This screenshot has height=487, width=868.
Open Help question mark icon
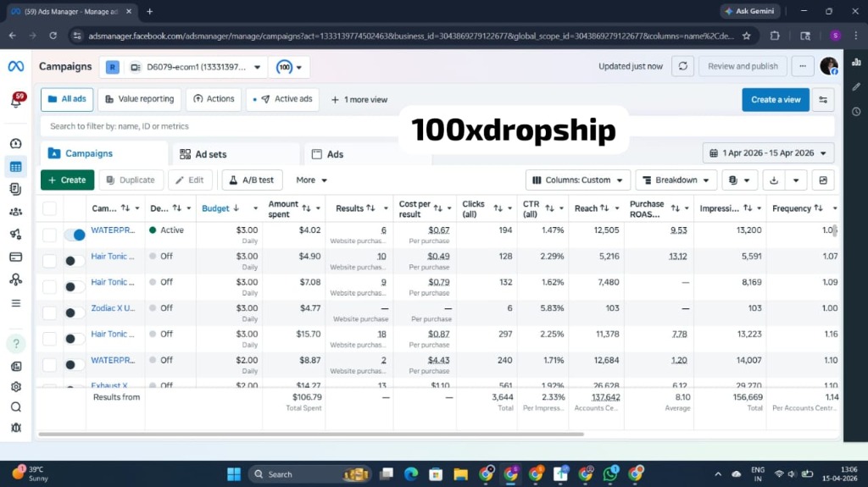tap(15, 344)
